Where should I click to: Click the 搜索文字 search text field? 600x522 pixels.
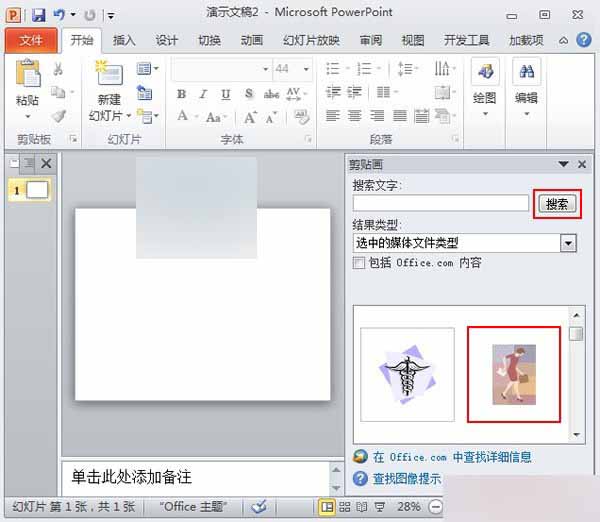[x=440, y=203]
